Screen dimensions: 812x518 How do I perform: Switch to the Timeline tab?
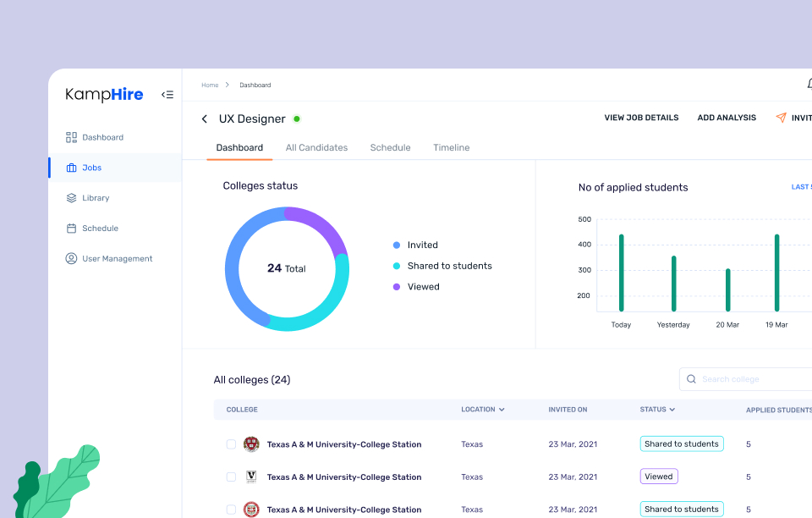pyautogui.click(x=451, y=147)
